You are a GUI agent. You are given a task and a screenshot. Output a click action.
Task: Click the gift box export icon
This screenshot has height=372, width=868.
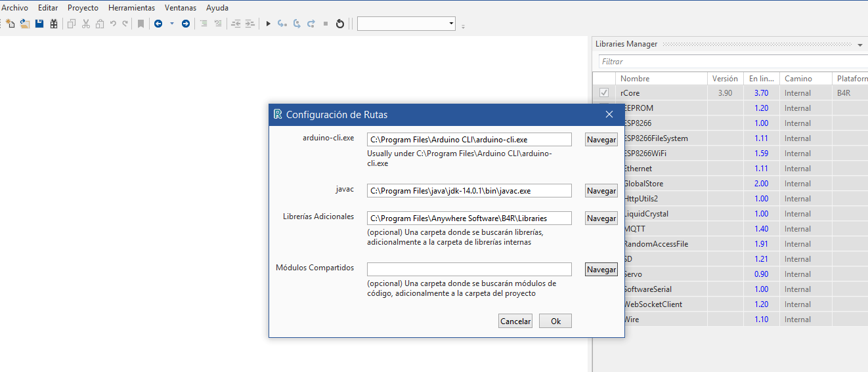[x=54, y=24]
